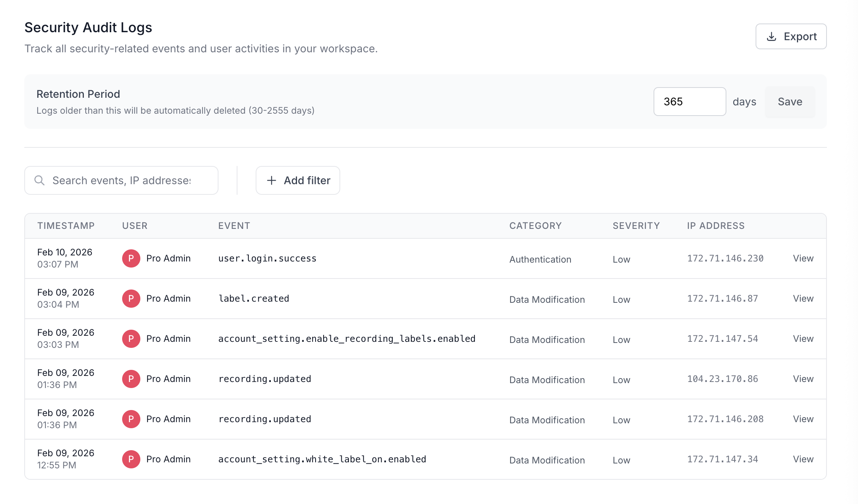Viewport: 858px width, 504px height.
Task: View the 172.71.147.54 log entry
Action: (x=803, y=339)
